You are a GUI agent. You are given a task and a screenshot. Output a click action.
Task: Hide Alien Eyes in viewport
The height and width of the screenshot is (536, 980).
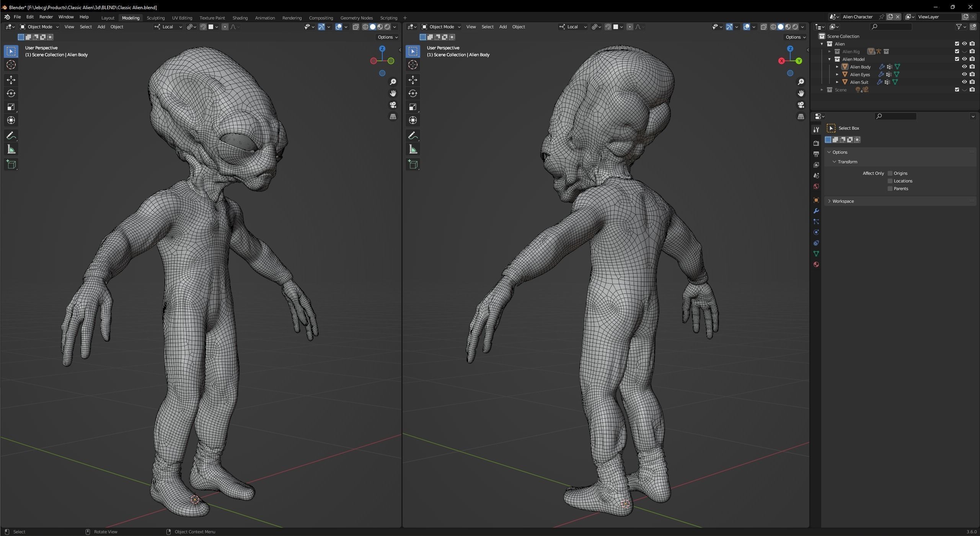click(x=964, y=74)
